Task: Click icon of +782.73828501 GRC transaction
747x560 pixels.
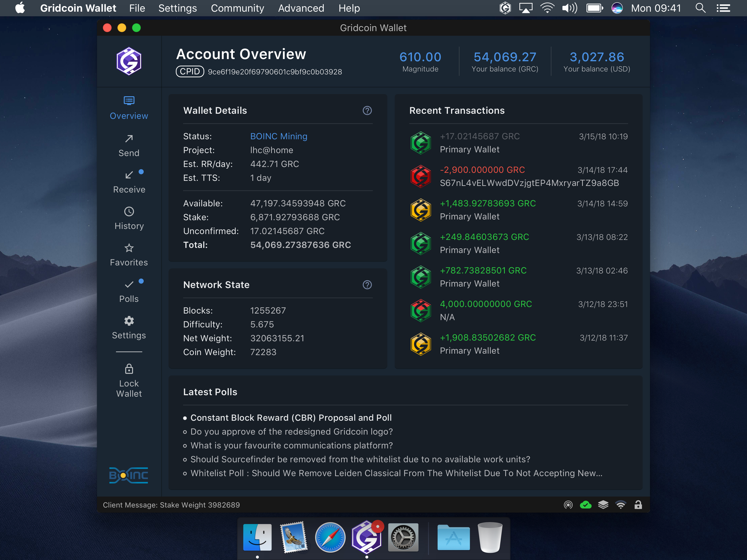Action: click(420, 277)
